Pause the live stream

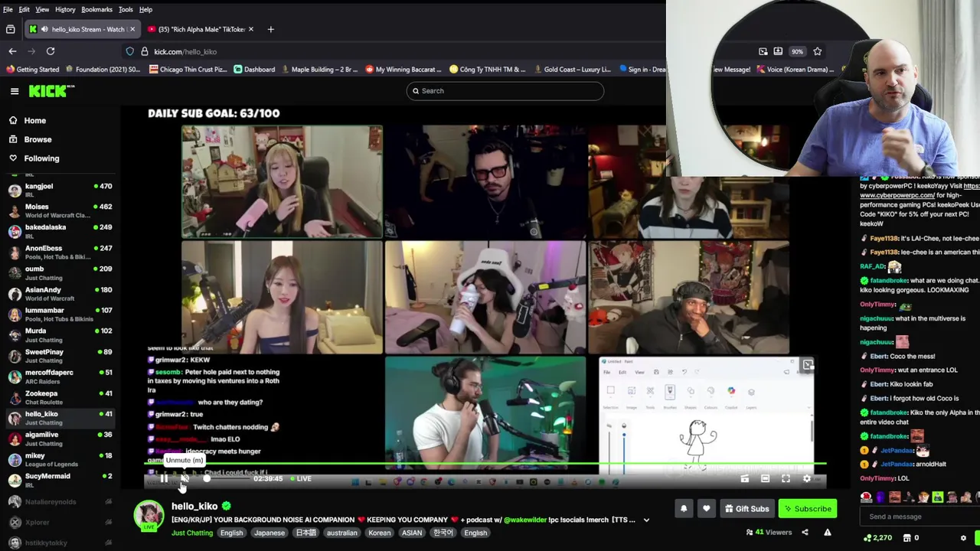pyautogui.click(x=164, y=478)
